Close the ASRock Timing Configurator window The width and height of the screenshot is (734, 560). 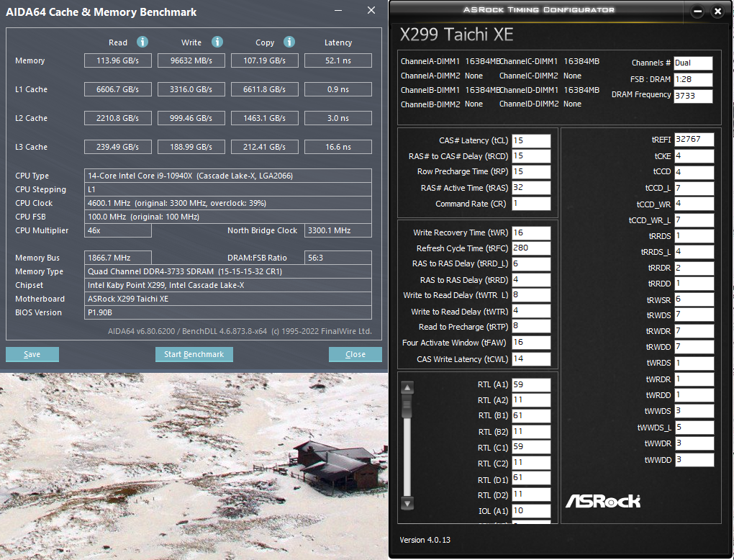pyautogui.click(x=717, y=12)
